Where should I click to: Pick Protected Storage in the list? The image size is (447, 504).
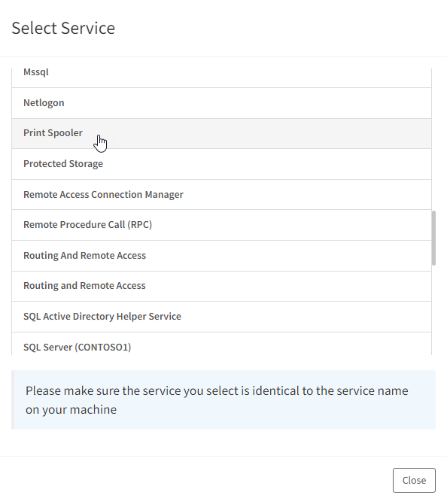pos(221,164)
